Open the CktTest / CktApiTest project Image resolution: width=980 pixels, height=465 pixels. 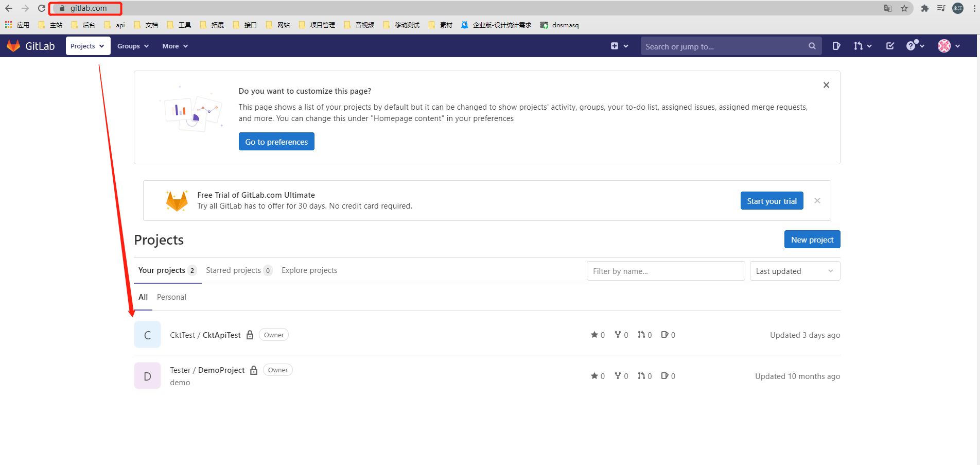point(205,335)
